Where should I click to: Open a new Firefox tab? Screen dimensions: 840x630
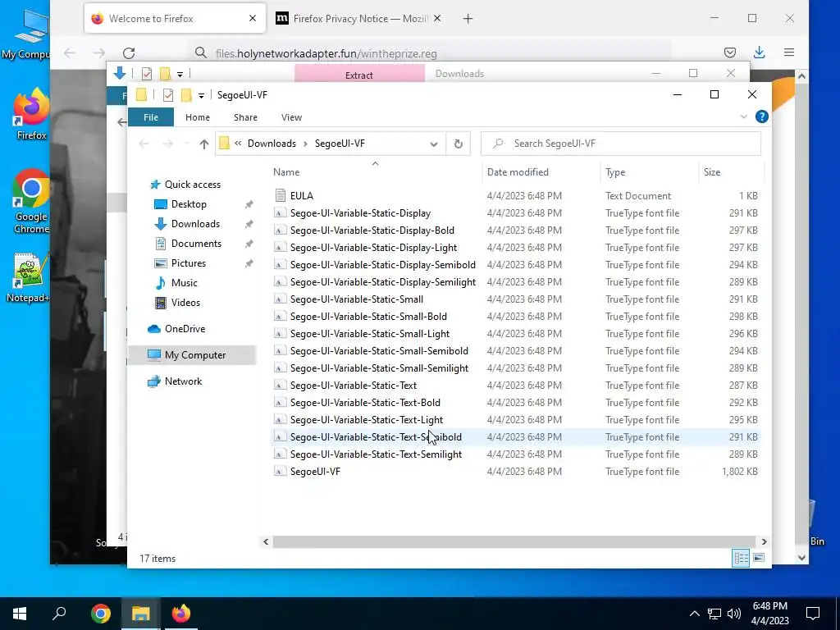(x=468, y=19)
